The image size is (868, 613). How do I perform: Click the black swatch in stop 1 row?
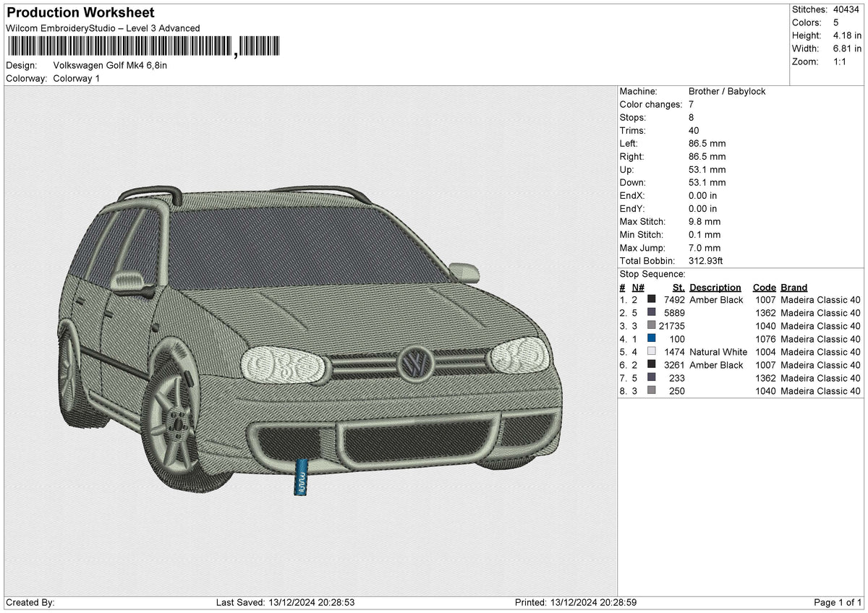click(652, 299)
